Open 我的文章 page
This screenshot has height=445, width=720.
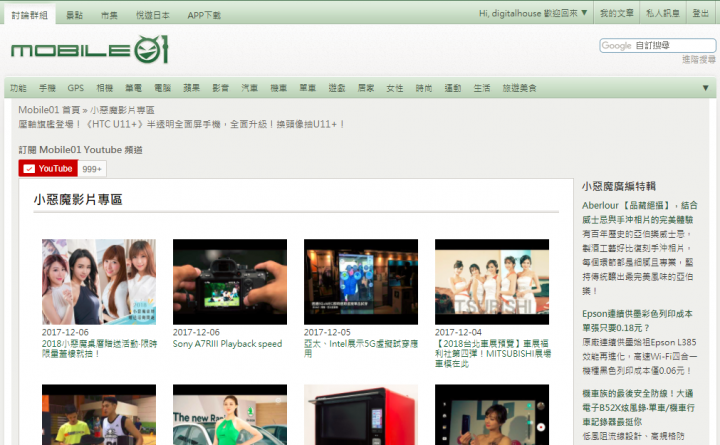click(617, 13)
